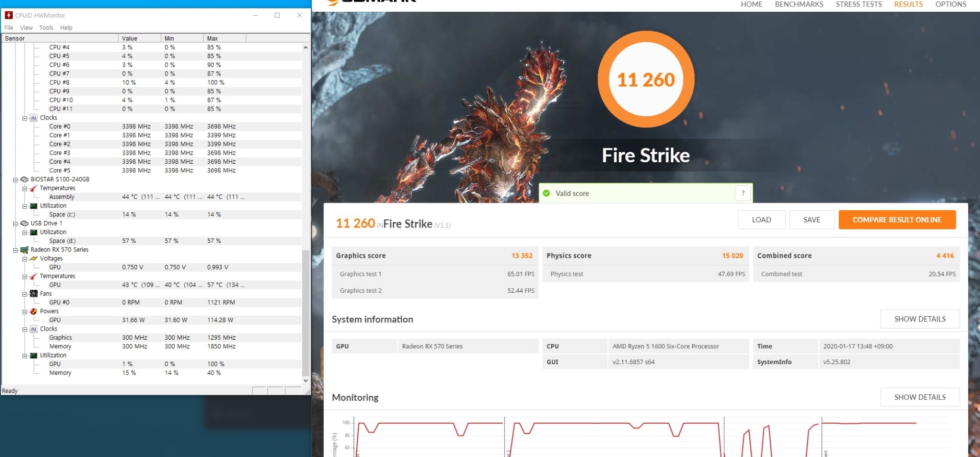Viewport: 980px width, 457px height.
Task: Collapse the Radeon RX 570 Series node
Action: pos(15,250)
